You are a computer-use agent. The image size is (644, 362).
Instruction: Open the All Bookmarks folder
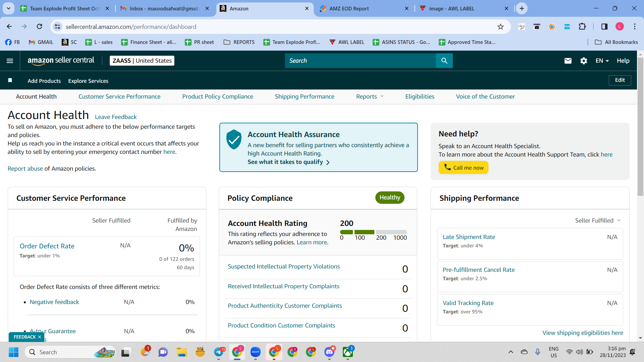pyautogui.click(x=616, y=42)
